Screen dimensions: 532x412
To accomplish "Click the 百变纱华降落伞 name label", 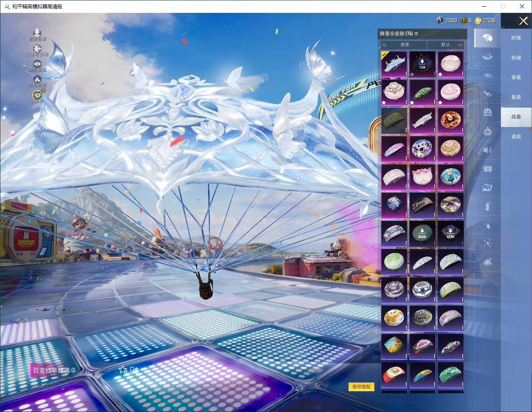I will point(54,370).
